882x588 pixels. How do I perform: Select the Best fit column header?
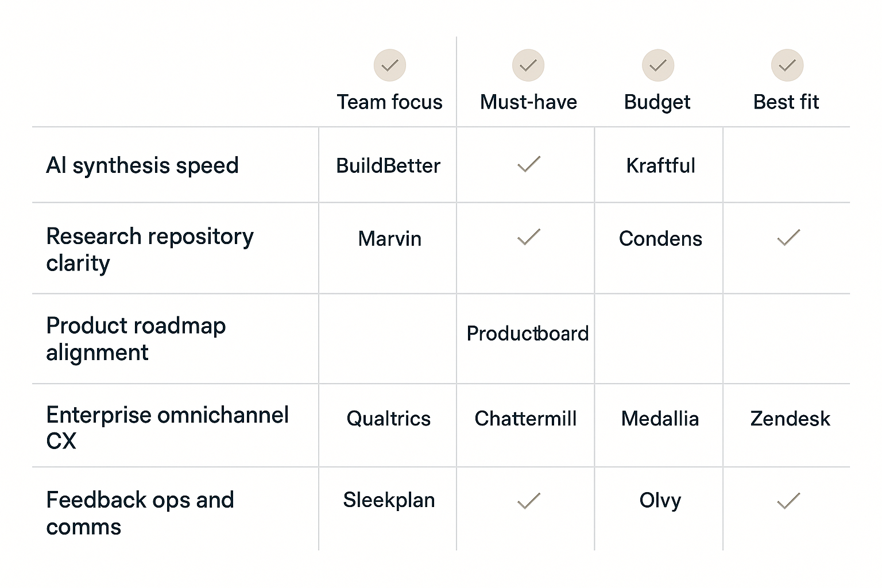786,102
